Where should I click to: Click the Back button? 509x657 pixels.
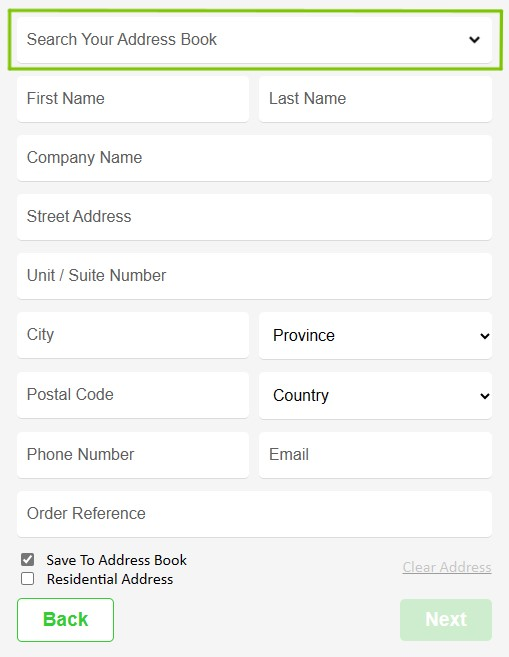point(65,620)
